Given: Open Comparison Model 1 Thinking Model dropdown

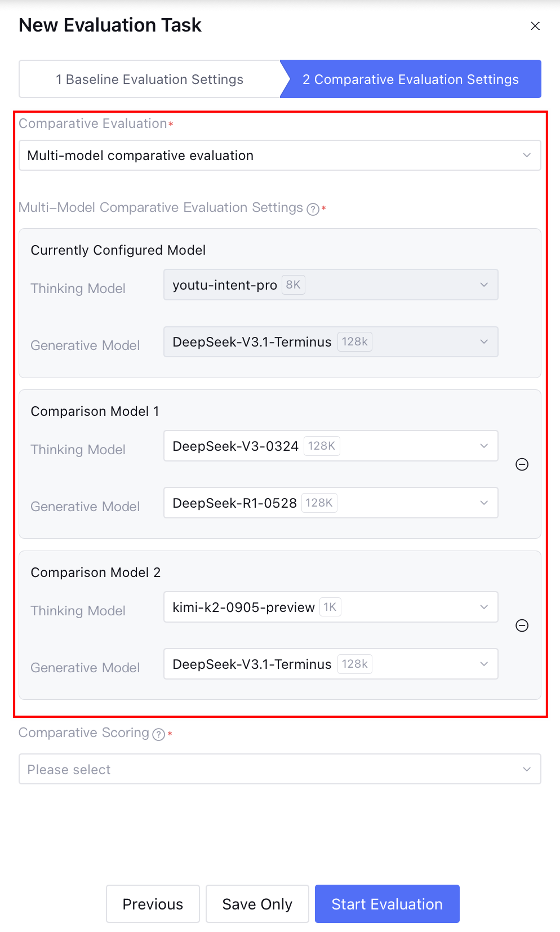Looking at the screenshot, I should 331,446.
